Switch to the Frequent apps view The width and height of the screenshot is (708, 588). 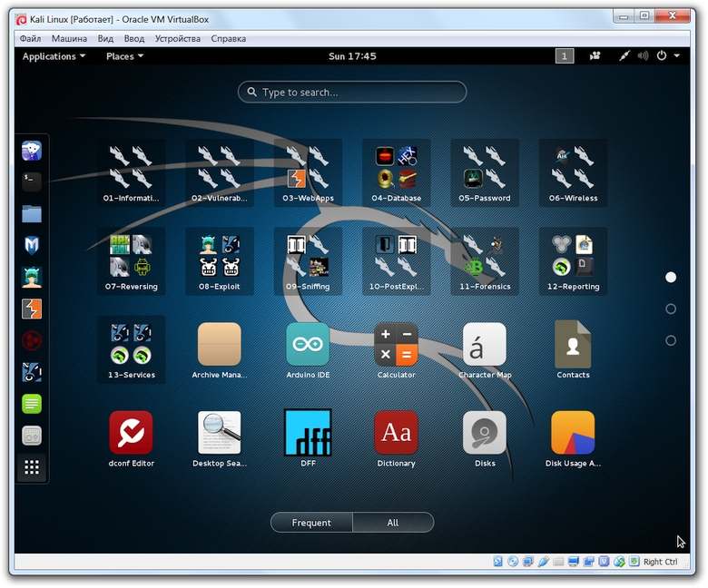pos(311,523)
